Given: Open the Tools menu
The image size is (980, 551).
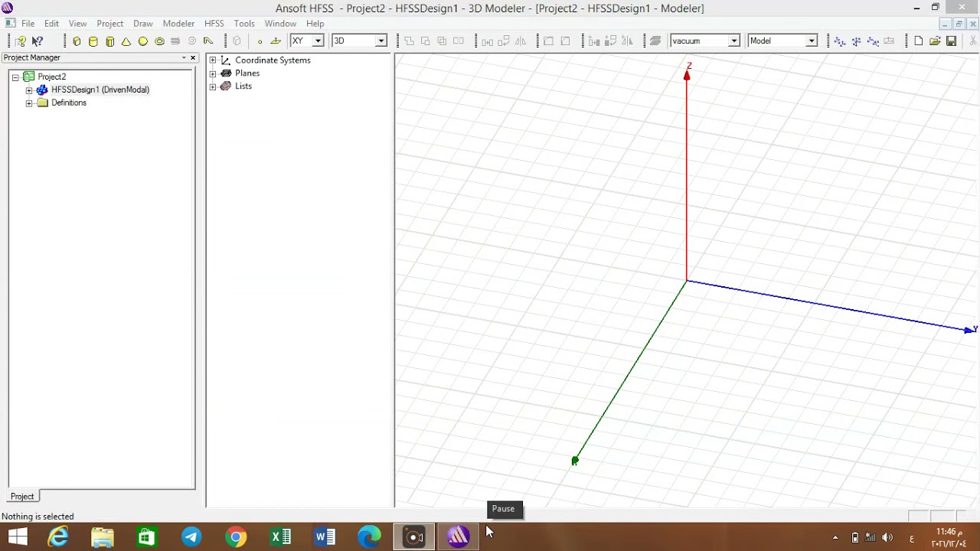Looking at the screenshot, I should (x=244, y=24).
